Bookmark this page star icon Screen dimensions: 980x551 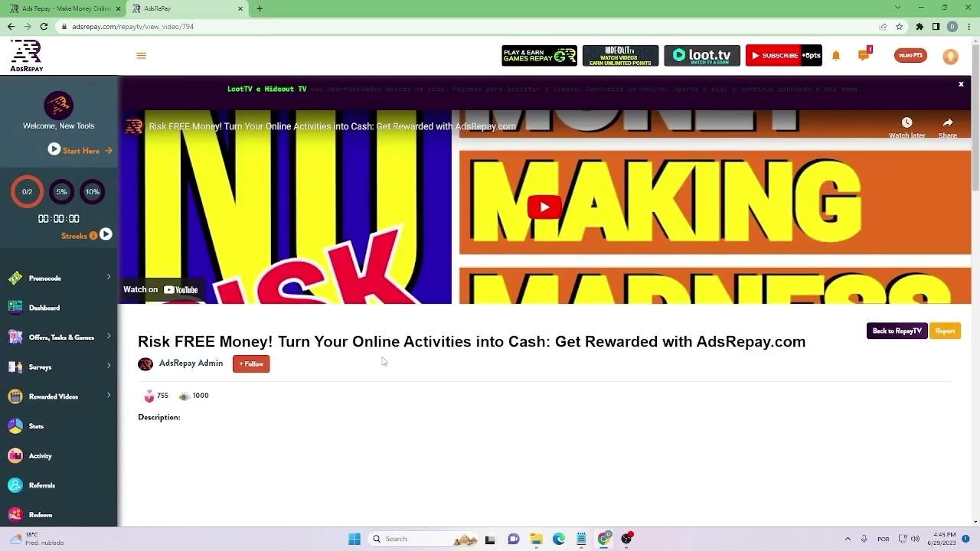[899, 26]
